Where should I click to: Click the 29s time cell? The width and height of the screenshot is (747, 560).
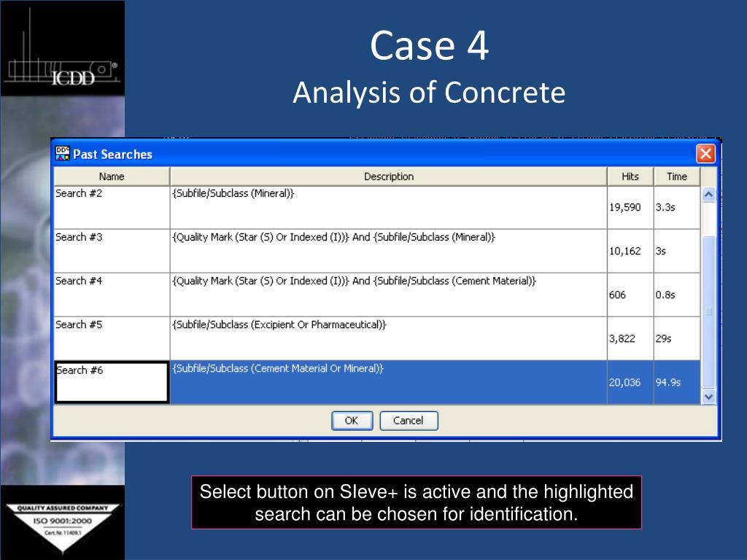tap(676, 338)
